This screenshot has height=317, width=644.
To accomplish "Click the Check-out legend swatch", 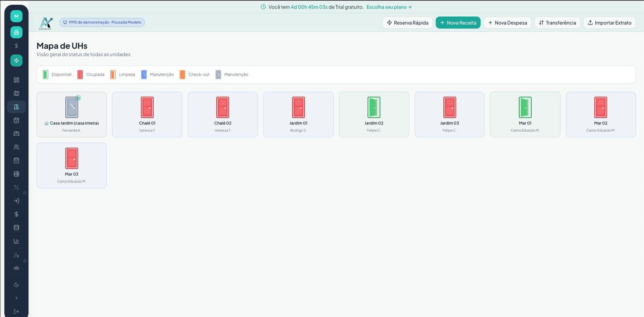I will 182,75.
